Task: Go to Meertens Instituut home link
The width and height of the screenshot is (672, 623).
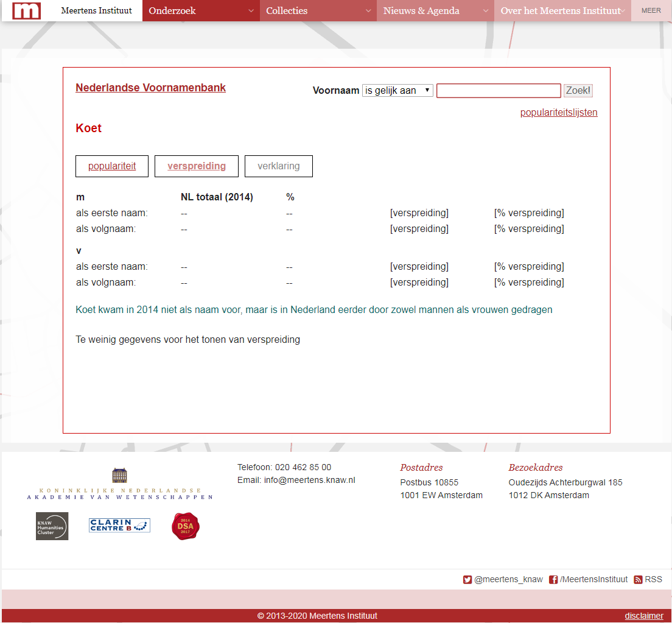Action: point(96,11)
